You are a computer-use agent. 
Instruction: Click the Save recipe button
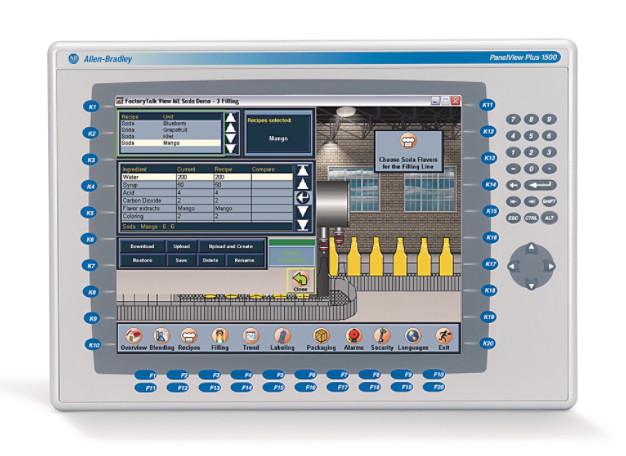pyautogui.click(x=182, y=260)
